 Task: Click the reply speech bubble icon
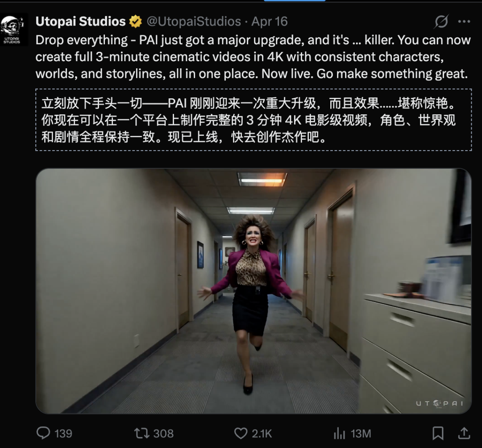pos(43,433)
